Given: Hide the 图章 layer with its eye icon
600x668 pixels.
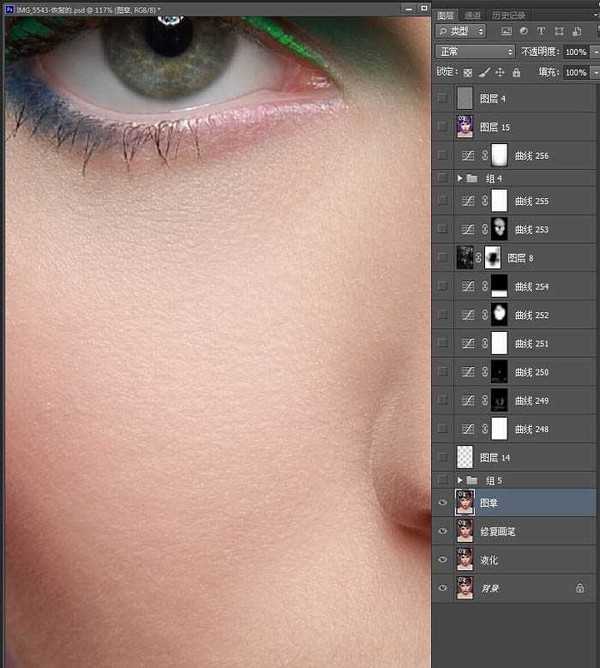Looking at the screenshot, I should click(443, 503).
